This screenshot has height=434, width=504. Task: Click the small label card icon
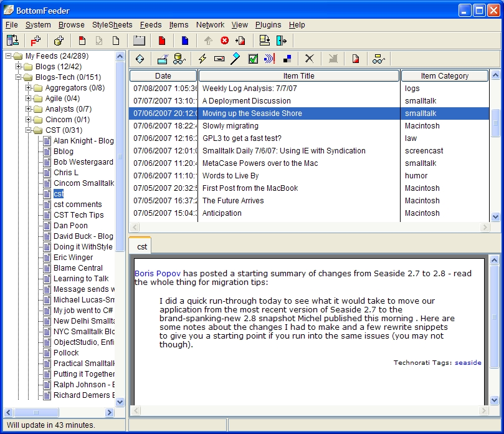219,59
